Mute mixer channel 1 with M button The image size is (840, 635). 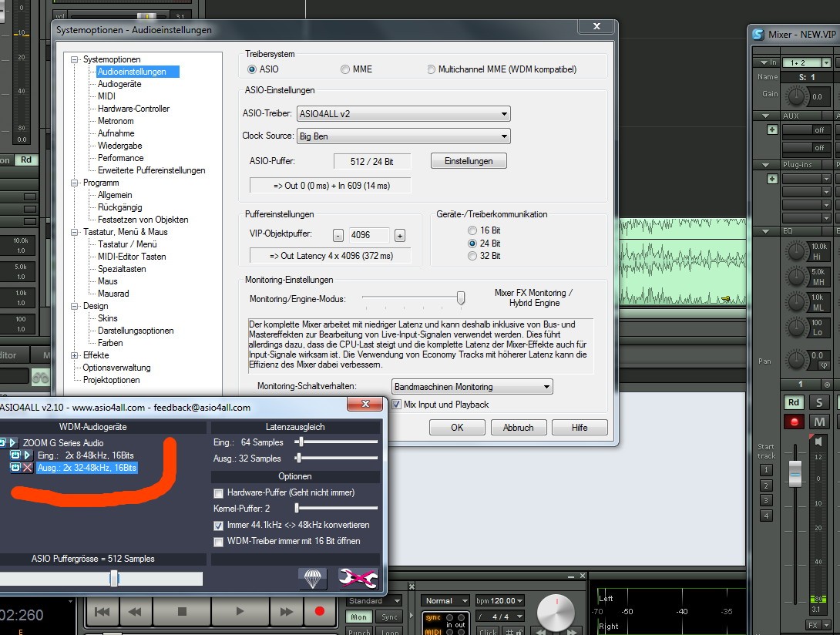click(819, 422)
